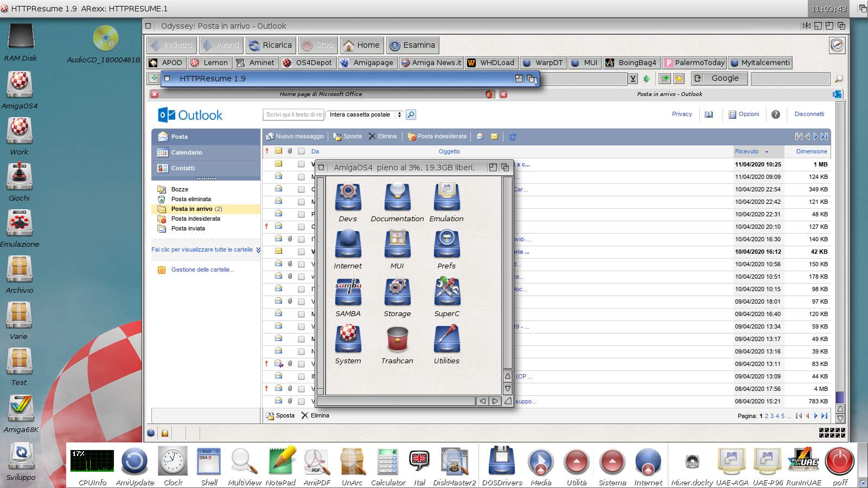868x488 pixels.
Task: Tick checkbox of mail received 11/04/2020 09:09
Action: click(301, 176)
